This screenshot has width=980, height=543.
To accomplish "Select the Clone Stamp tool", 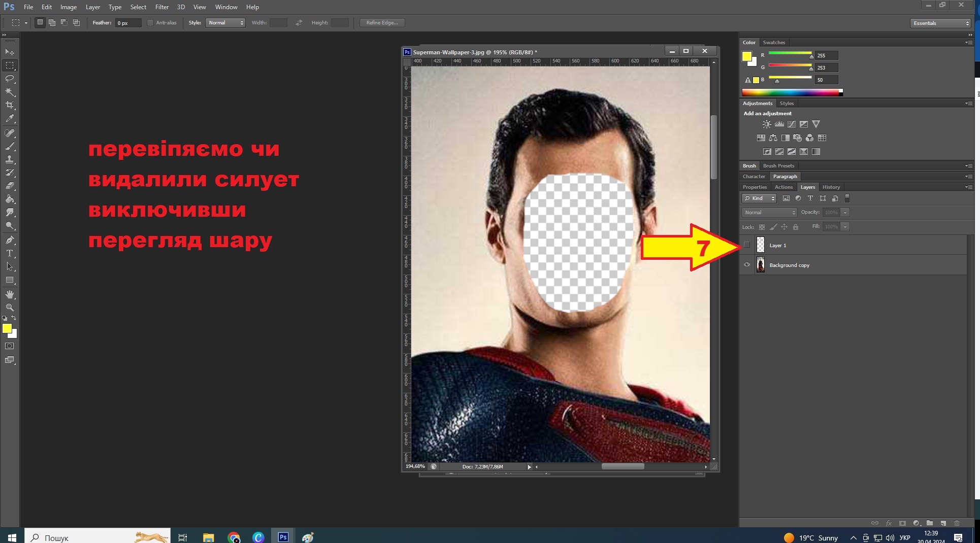I will tap(10, 159).
